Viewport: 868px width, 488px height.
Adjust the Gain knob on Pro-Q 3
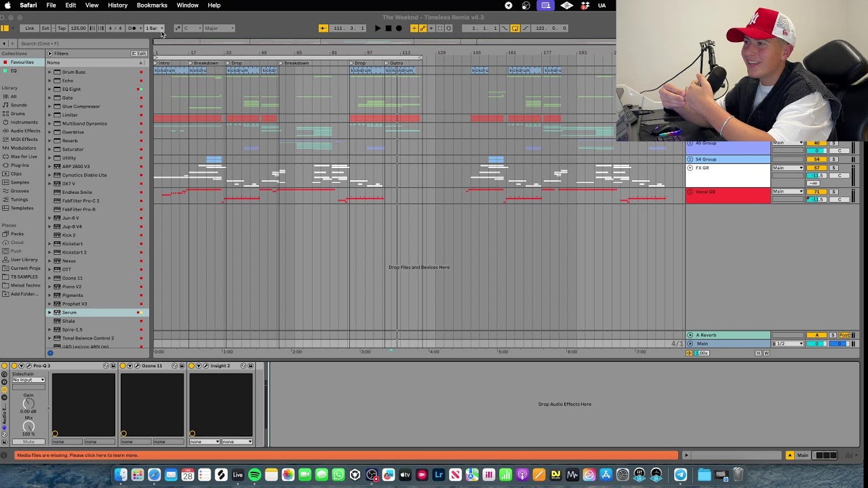point(28,404)
